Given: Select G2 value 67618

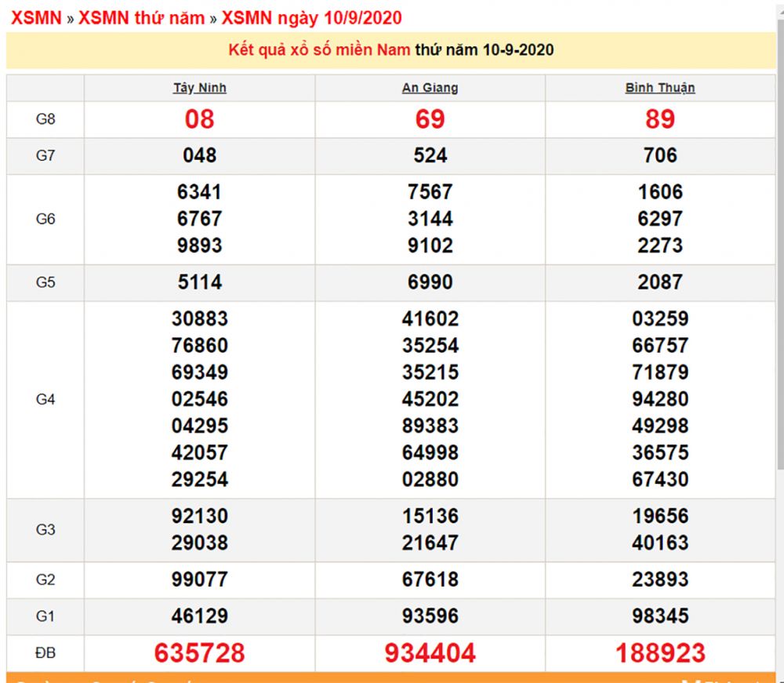Looking at the screenshot, I should pyautogui.click(x=430, y=579).
